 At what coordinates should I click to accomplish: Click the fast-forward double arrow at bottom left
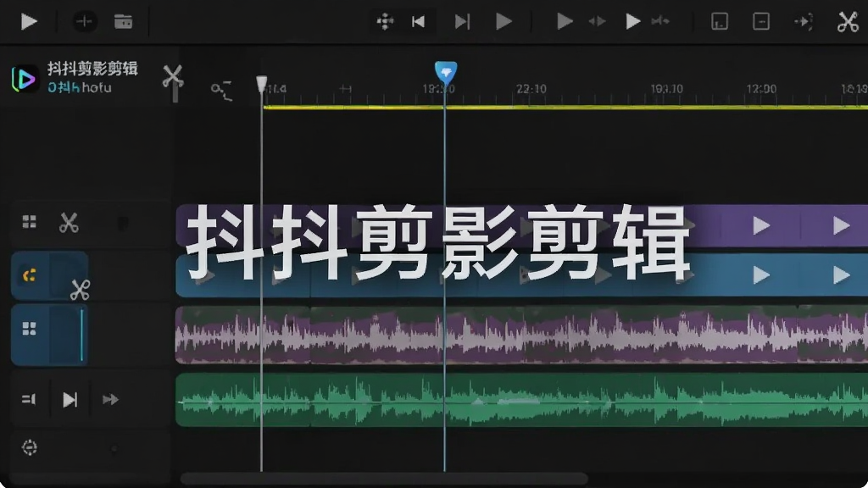110,399
